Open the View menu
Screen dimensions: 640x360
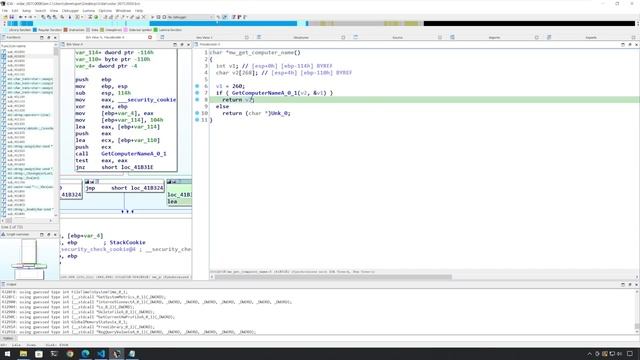tap(54, 11)
